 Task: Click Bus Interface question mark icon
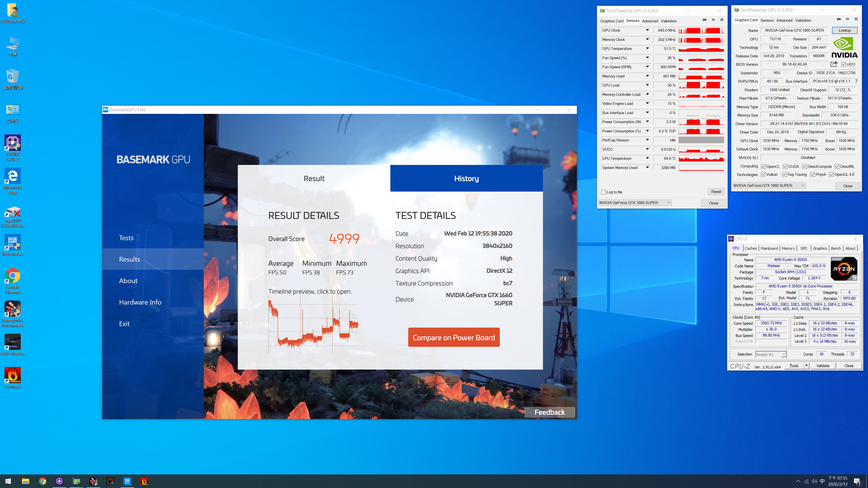point(856,81)
